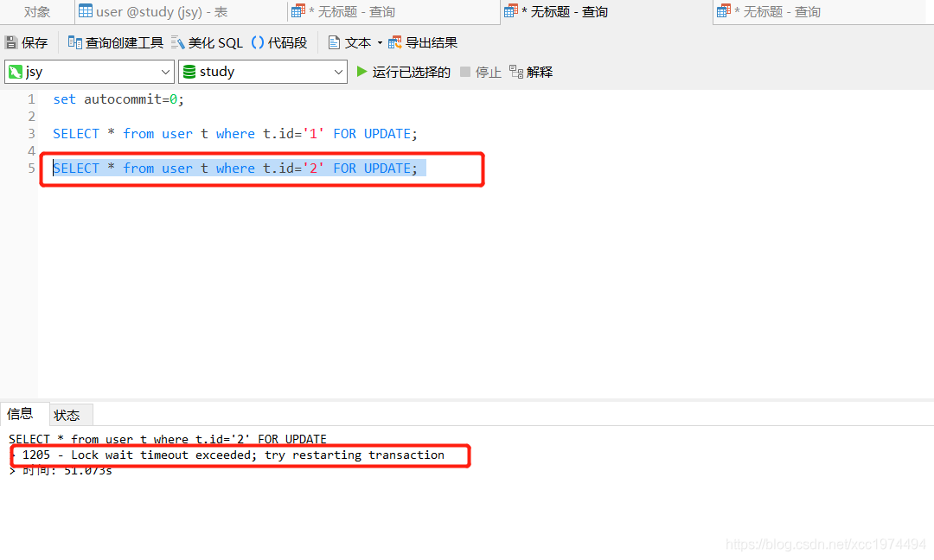Click line number 5 in gutter
The height and width of the screenshot is (560, 934).
32,169
